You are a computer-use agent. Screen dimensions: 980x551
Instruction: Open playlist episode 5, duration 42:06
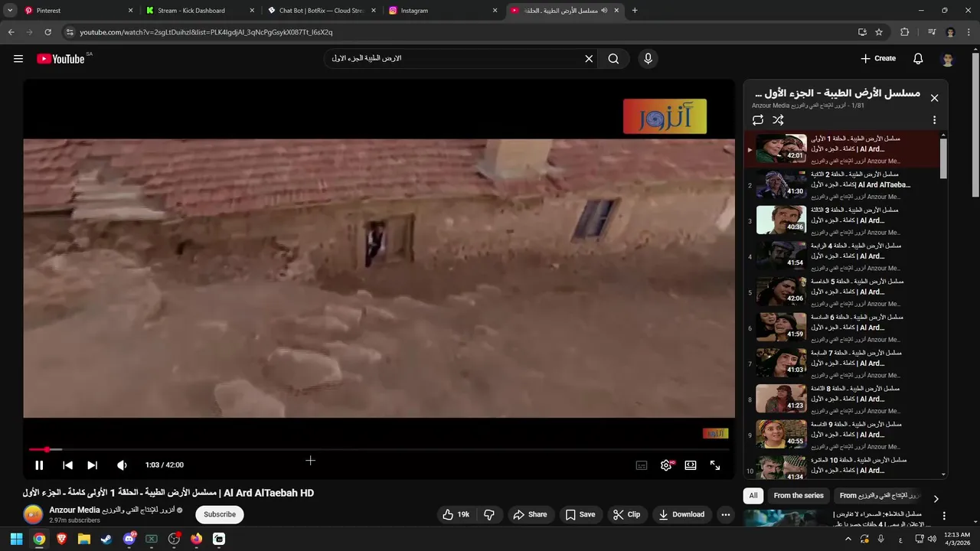coord(842,292)
